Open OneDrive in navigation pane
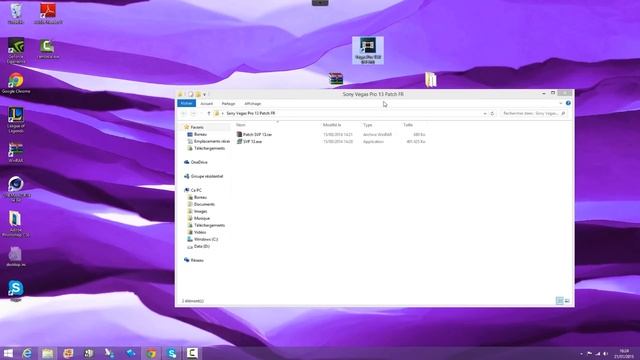 [x=196, y=162]
